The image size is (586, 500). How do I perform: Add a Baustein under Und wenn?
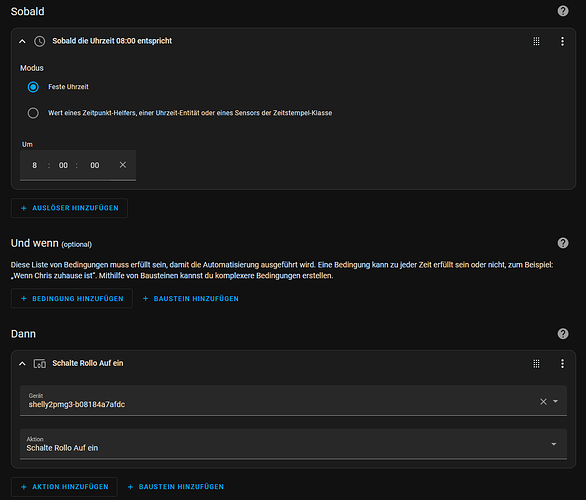tap(191, 299)
